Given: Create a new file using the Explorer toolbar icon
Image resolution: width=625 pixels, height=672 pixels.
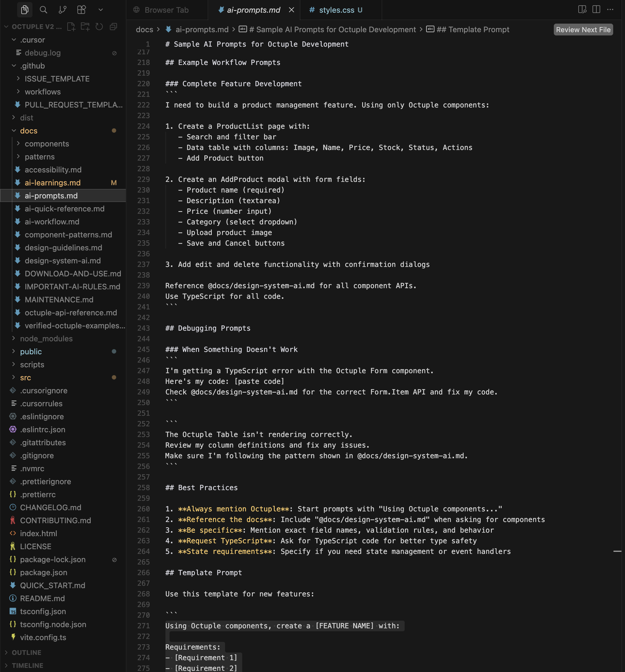Looking at the screenshot, I should [x=71, y=26].
